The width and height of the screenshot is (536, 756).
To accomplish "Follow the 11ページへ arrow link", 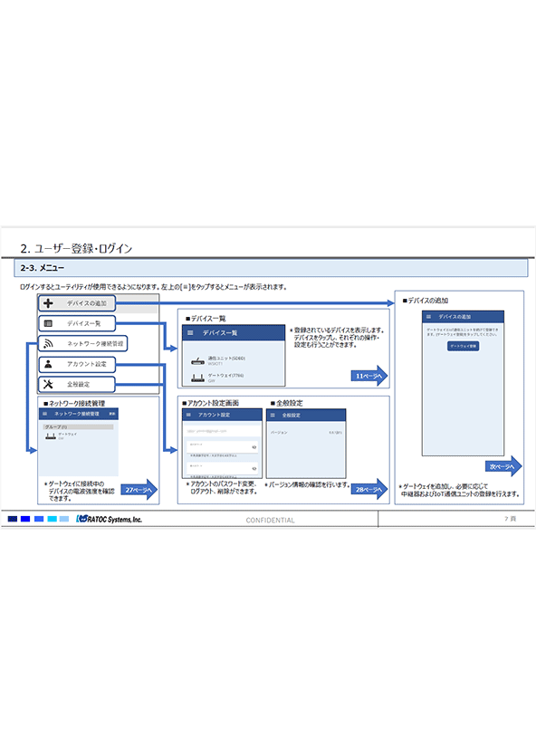I will pyautogui.click(x=368, y=376).
